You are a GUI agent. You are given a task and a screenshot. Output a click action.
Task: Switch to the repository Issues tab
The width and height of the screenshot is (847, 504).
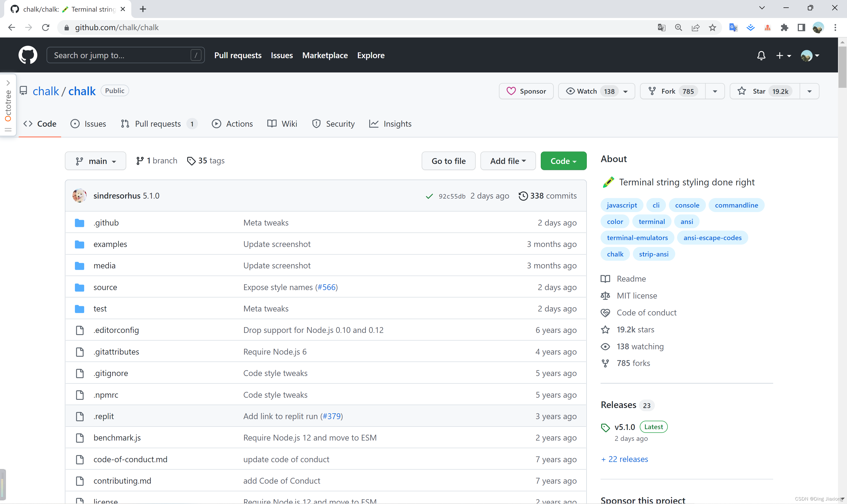point(88,124)
